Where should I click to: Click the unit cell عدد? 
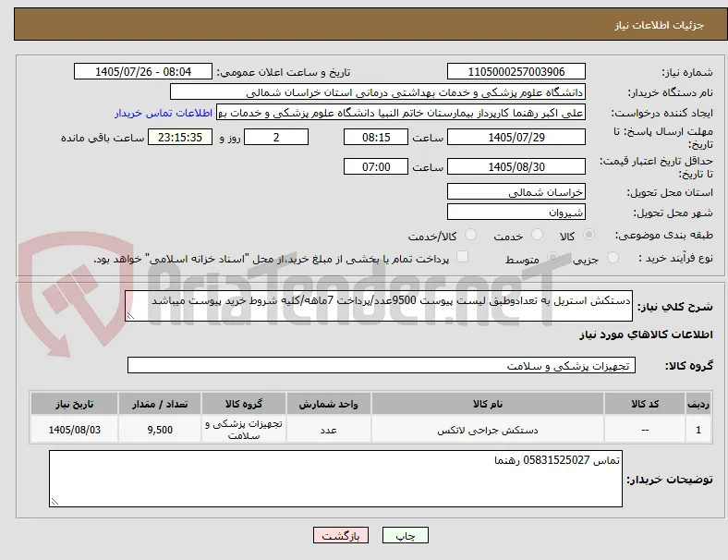click(x=328, y=430)
